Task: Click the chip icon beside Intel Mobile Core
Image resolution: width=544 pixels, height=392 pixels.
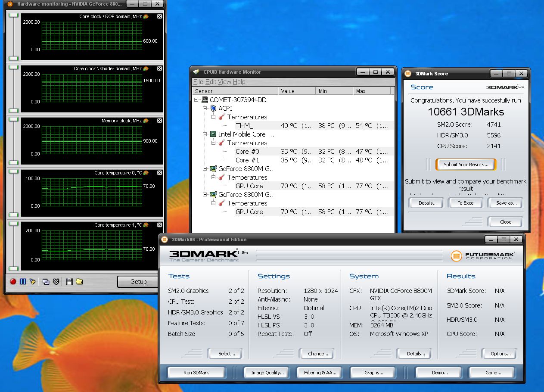Action: pos(213,134)
